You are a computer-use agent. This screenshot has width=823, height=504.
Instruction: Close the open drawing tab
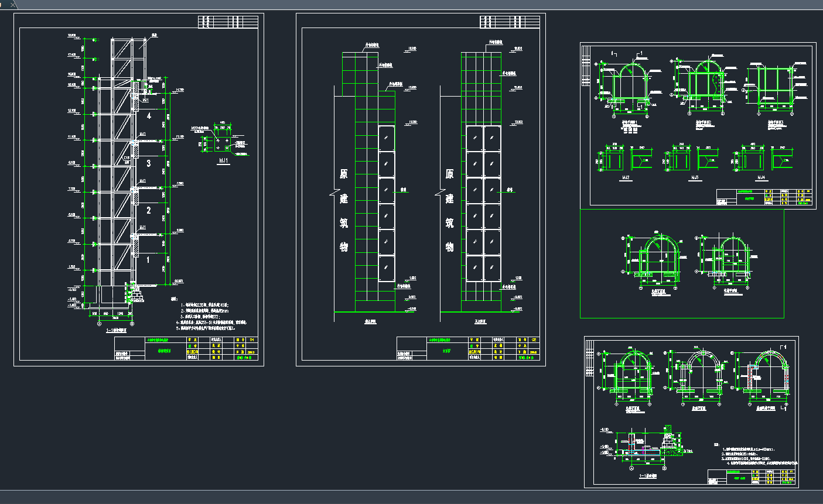(13, 4)
